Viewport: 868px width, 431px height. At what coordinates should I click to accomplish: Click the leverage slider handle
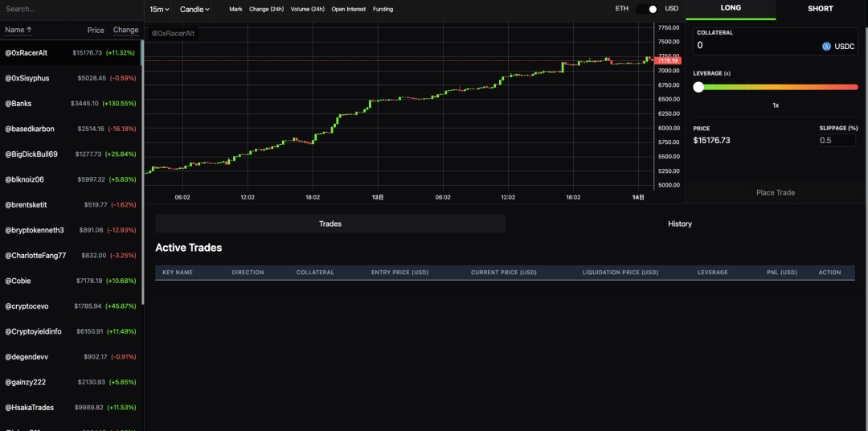698,87
